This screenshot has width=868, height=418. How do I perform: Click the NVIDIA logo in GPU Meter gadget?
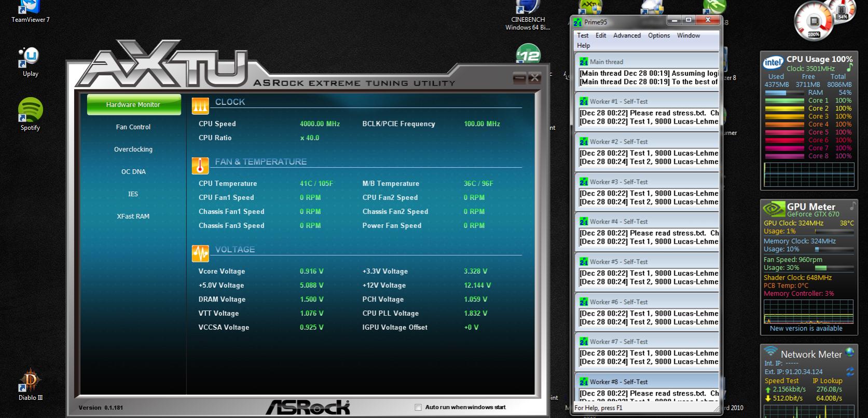point(773,209)
